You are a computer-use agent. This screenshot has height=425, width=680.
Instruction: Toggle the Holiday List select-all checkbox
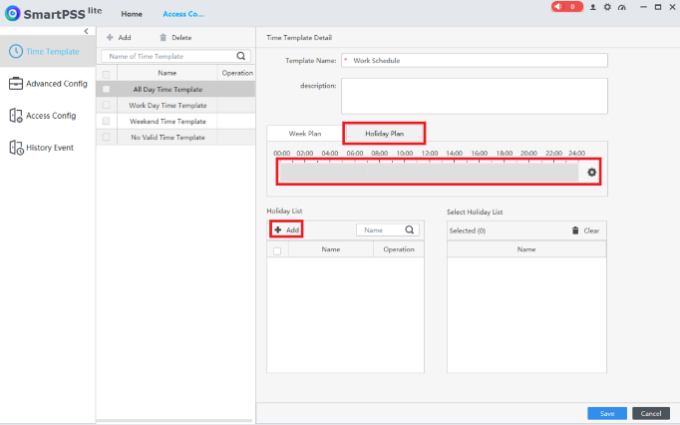tap(277, 250)
